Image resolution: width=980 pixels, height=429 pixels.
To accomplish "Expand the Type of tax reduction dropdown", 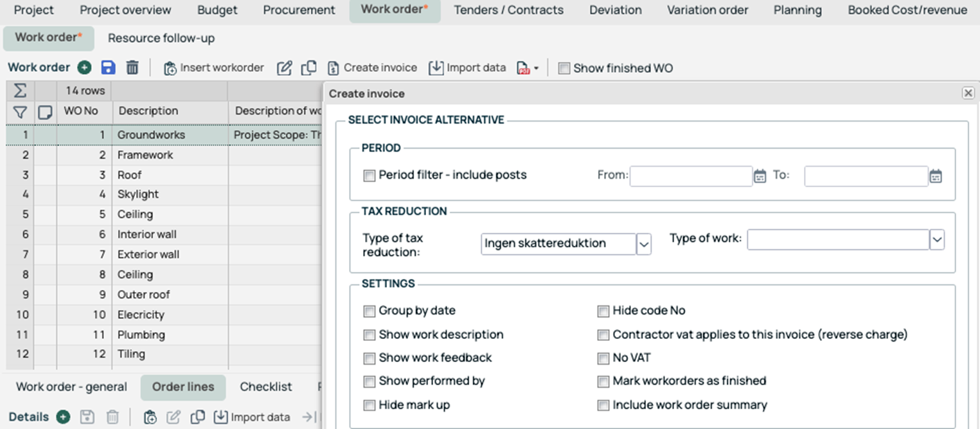I will (644, 244).
